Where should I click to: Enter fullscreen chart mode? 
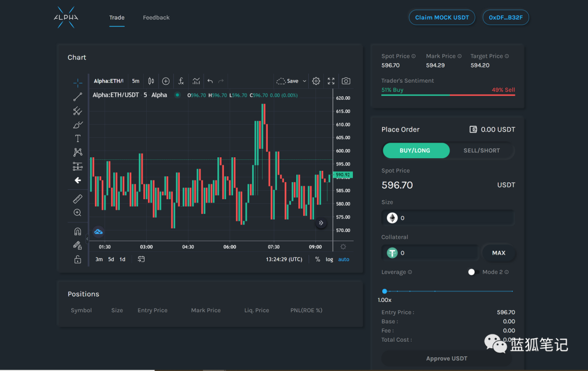tap(331, 81)
